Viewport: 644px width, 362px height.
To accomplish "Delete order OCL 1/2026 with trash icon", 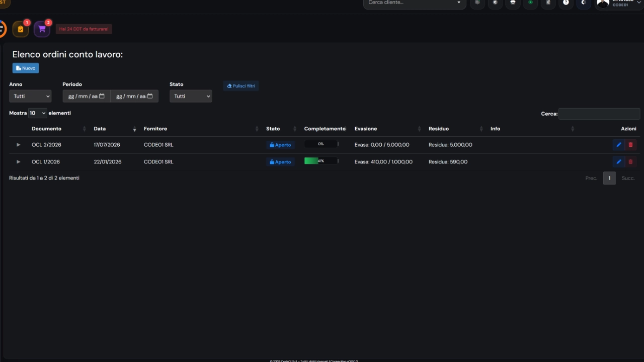I will [631, 162].
